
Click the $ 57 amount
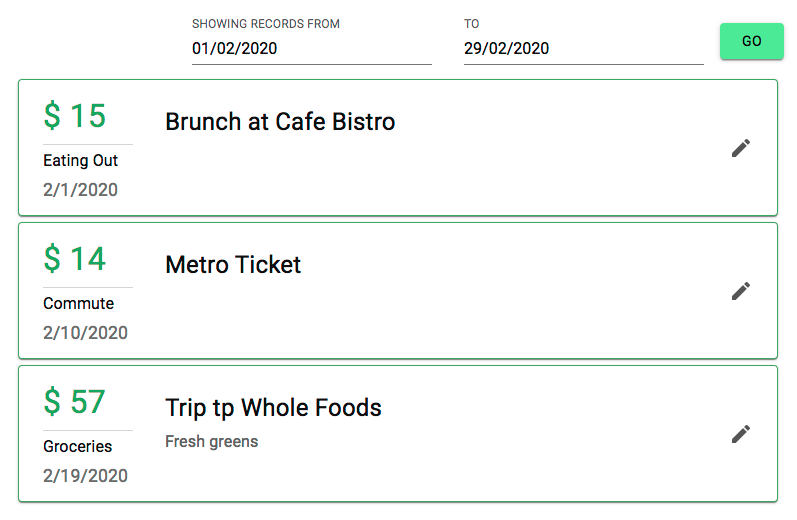(75, 402)
